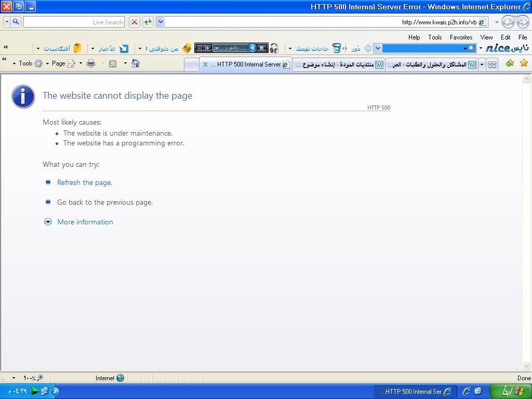Click the radio headphones icon
Screen dimensions: 532x399
tap(274, 48)
